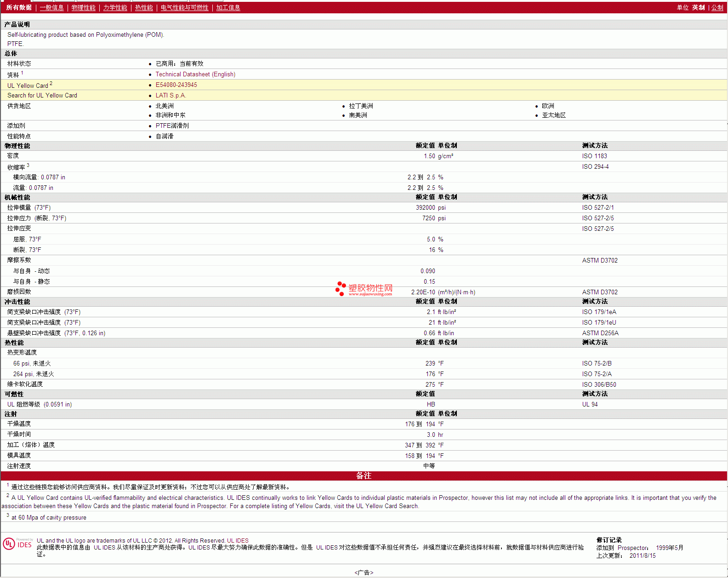This screenshot has height=578, width=728.
Task: Select 英制 (imperial) units
Action: pos(698,8)
